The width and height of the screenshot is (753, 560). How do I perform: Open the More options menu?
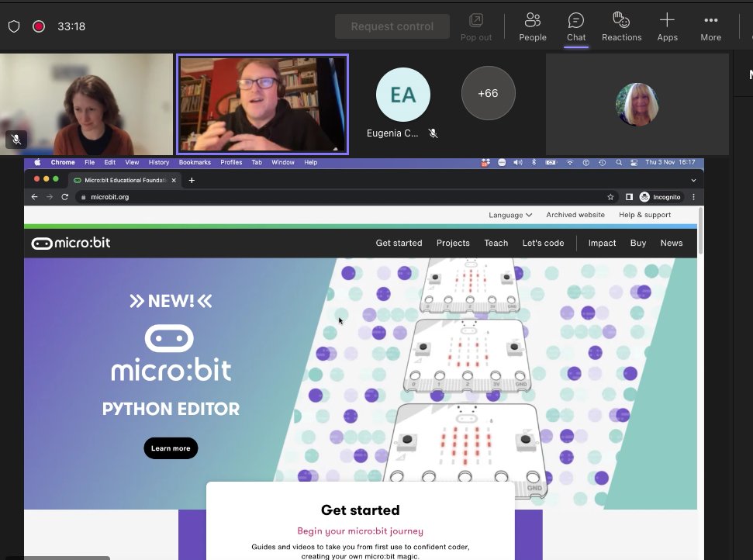[x=711, y=27]
